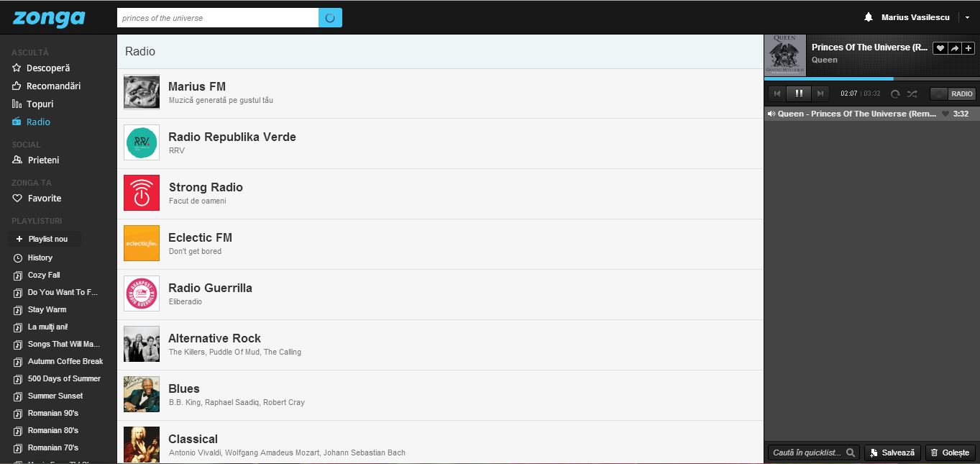Image resolution: width=980 pixels, height=464 pixels.
Task: Click the search loading button
Action: click(x=330, y=18)
